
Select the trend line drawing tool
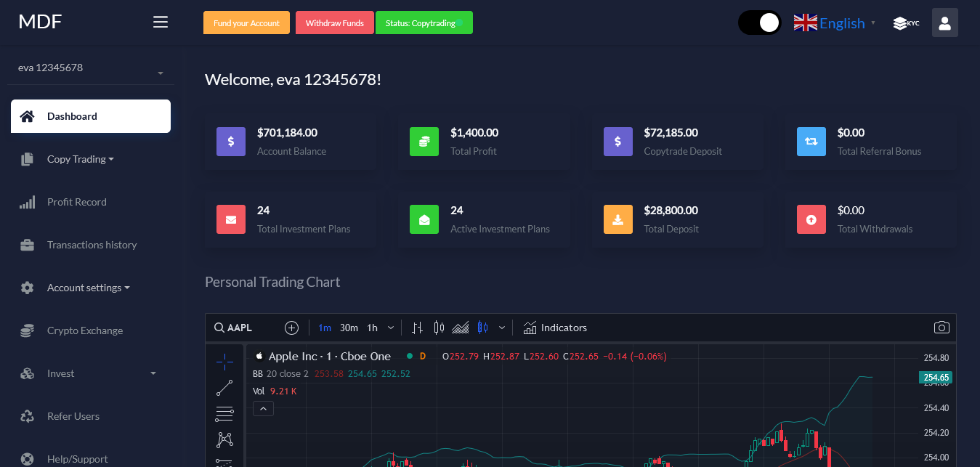(224, 388)
